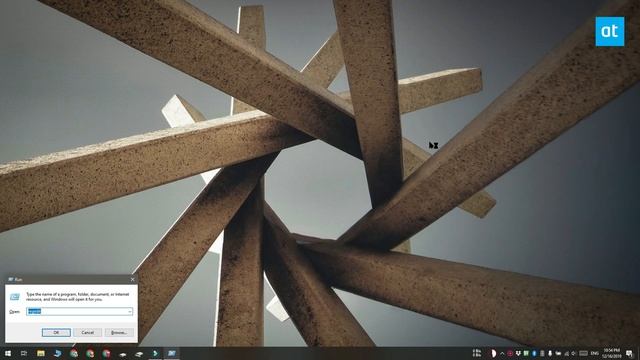This screenshot has width=640, height=360.
Task: Show hidden system tray icons chevron
Action: pos(502,353)
